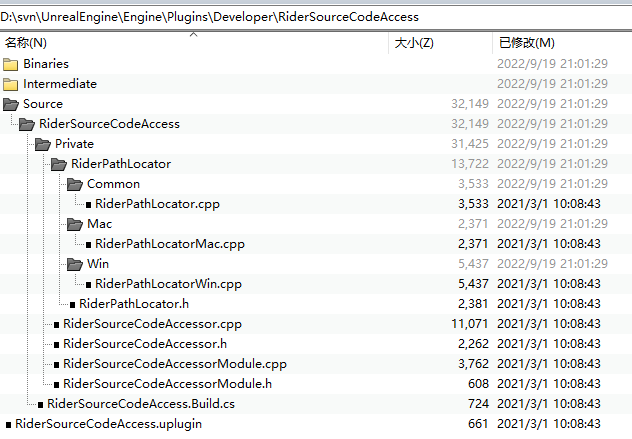Select the Binaries folder name
632x439 pixels.
point(46,64)
